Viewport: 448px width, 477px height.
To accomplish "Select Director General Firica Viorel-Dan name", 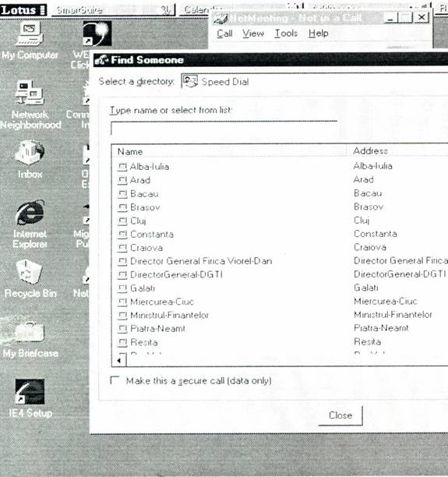I will [201, 261].
